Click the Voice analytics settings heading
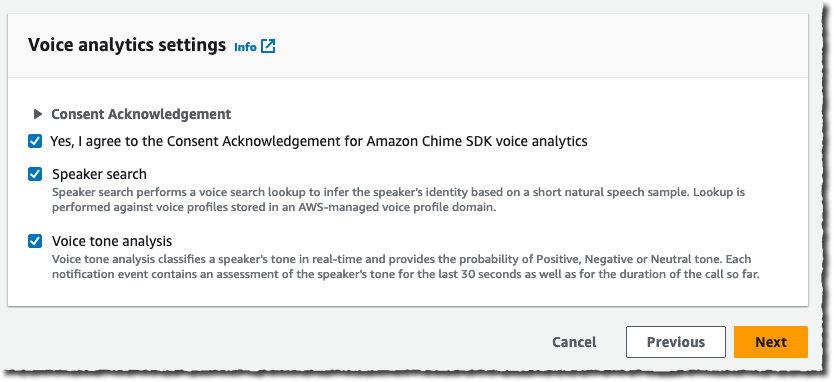834x382 pixels. 127,45
